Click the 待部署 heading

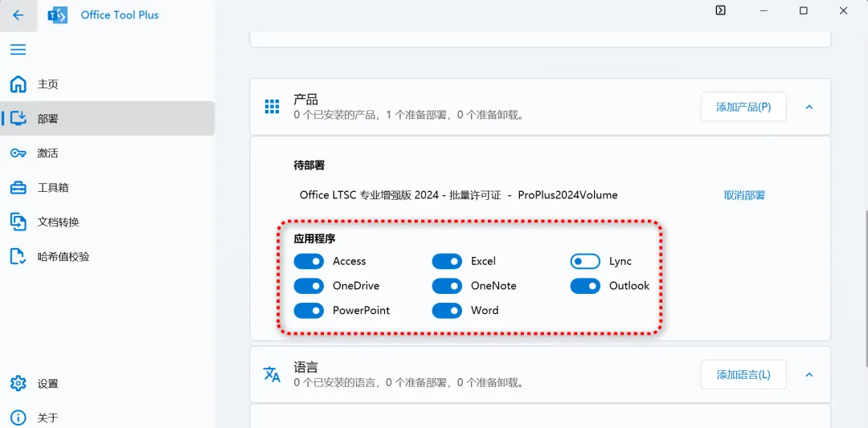(309, 165)
